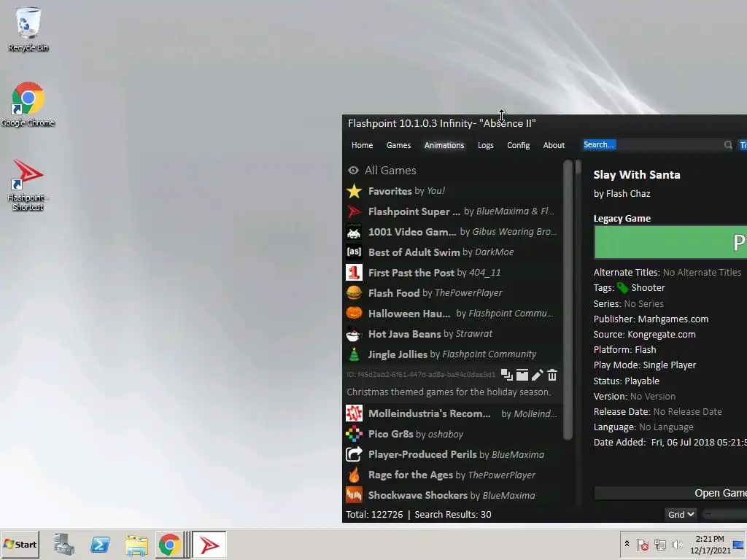Click the Chrome taskbar button
The width and height of the screenshot is (747, 560).
coord(169,544)
